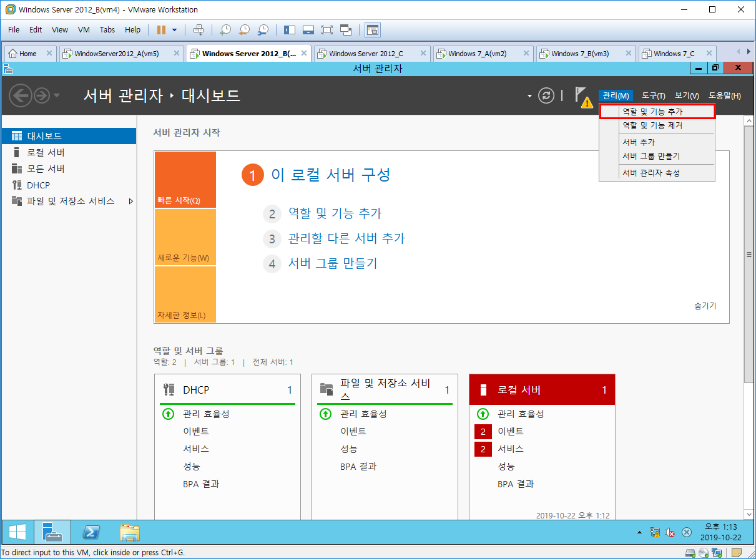Click the 새로운 기능(W) tile
The width and height of the screenshot is (756, 559).
click(x=185, y=237)
